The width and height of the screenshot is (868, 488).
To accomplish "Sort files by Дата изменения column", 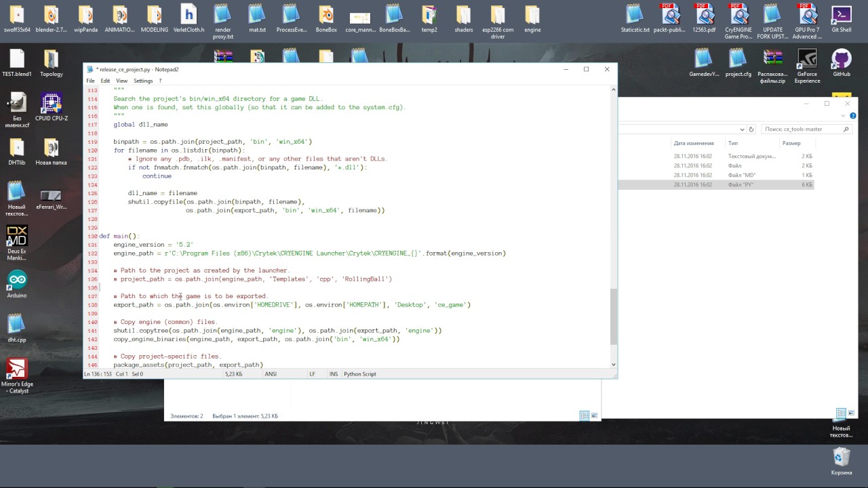I will [x=694, y=143].
